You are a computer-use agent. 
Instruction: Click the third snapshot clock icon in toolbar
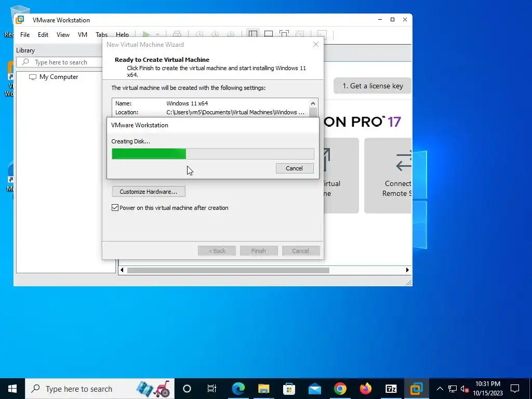231,34
